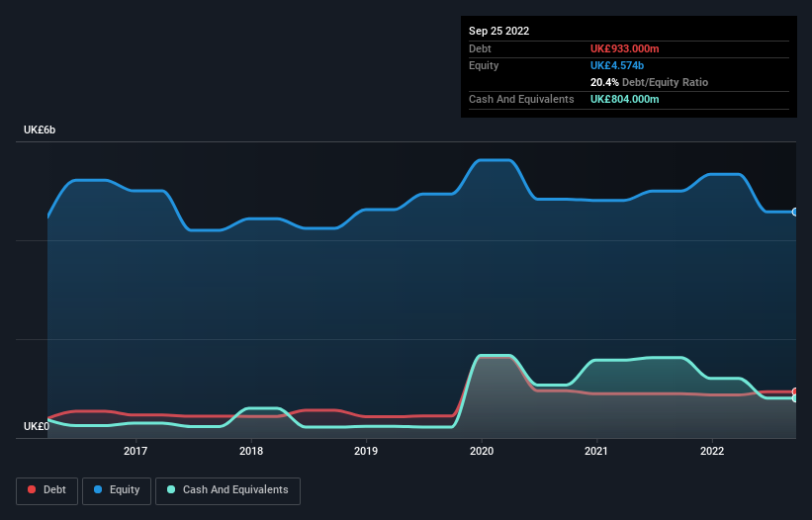The height and width of the screenshot is (520, 812).
Task: Toggle the Cash And Equivalents legend button
Action: coord(227,490)
